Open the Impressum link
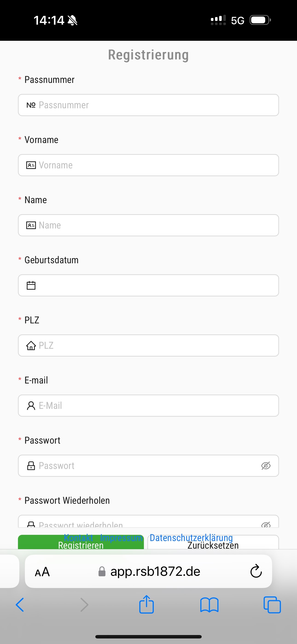 click(122, 538)
